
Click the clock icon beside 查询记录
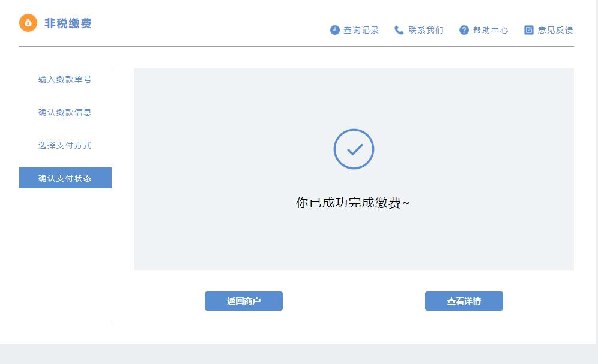click(x=334, y=29)
